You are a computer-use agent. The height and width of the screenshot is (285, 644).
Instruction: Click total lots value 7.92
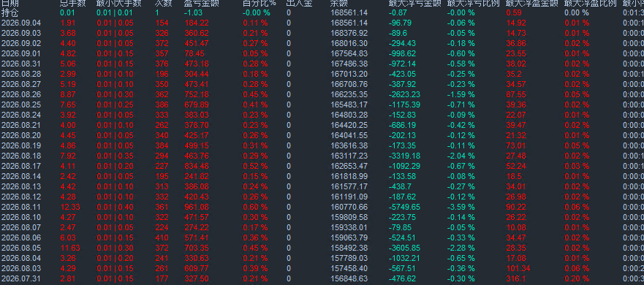click(x=67, y=156)
